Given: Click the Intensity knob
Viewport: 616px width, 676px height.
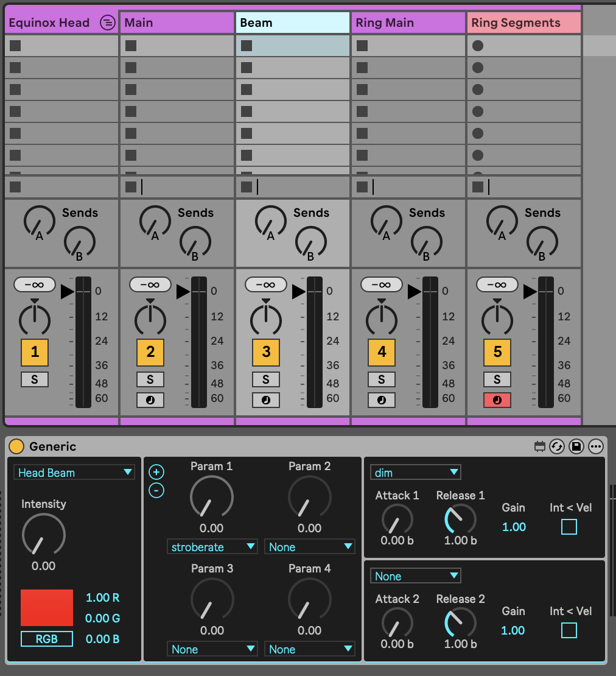Looking at the screenshot, I should (x=43, y=535).
